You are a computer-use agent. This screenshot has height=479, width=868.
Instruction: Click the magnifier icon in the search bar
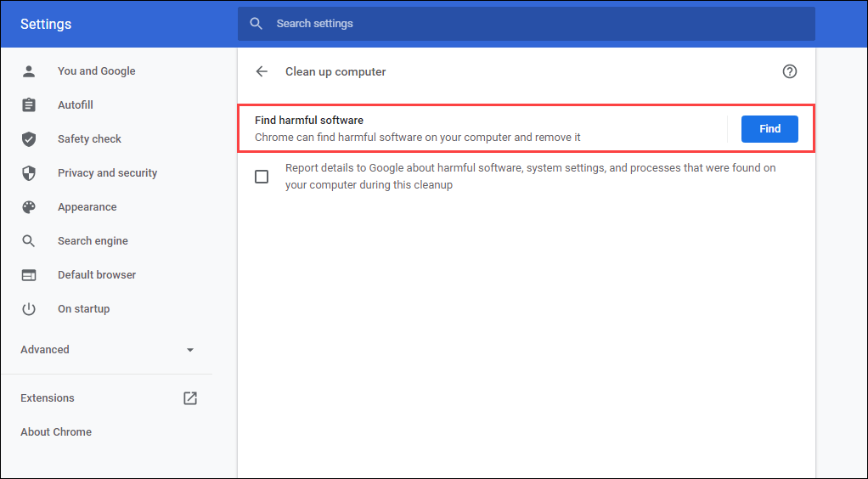pyautogui.click(x=256, y=24)
